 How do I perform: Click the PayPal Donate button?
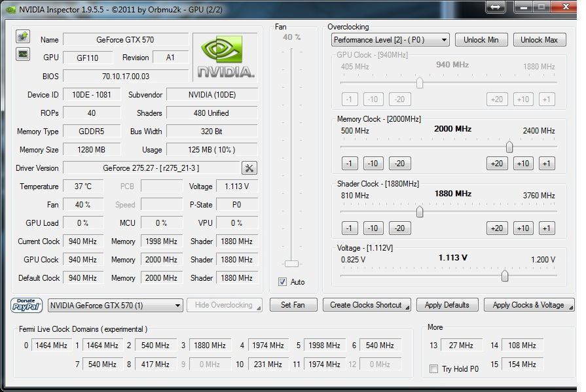(x=27, y=306)
